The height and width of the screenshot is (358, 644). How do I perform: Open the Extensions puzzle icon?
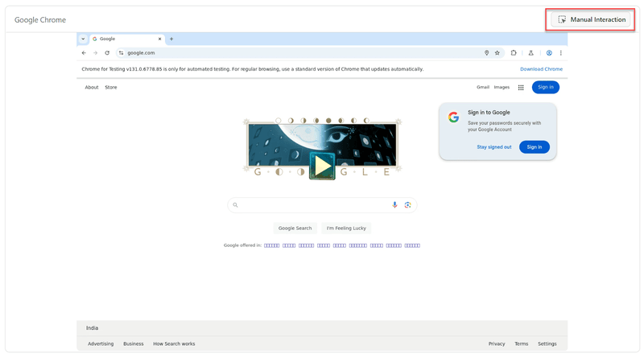514,53
